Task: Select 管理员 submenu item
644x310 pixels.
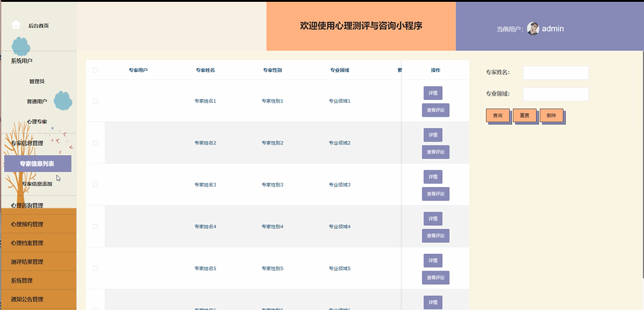Action: [x=37, y=82]
